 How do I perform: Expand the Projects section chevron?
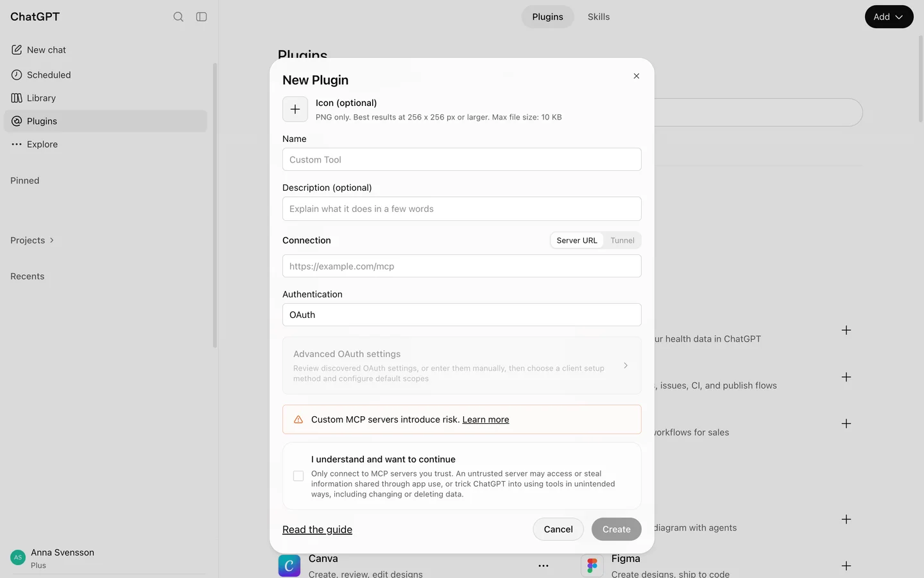(52, 240)
